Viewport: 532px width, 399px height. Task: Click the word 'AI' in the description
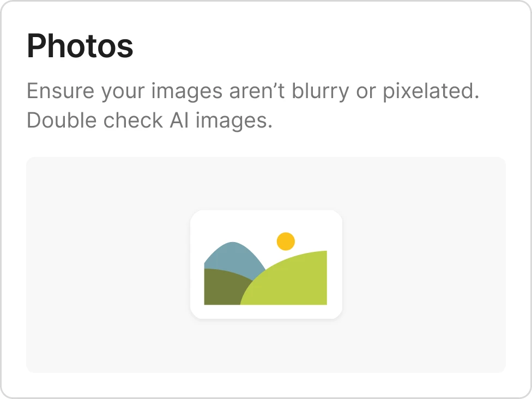[179, 120]
